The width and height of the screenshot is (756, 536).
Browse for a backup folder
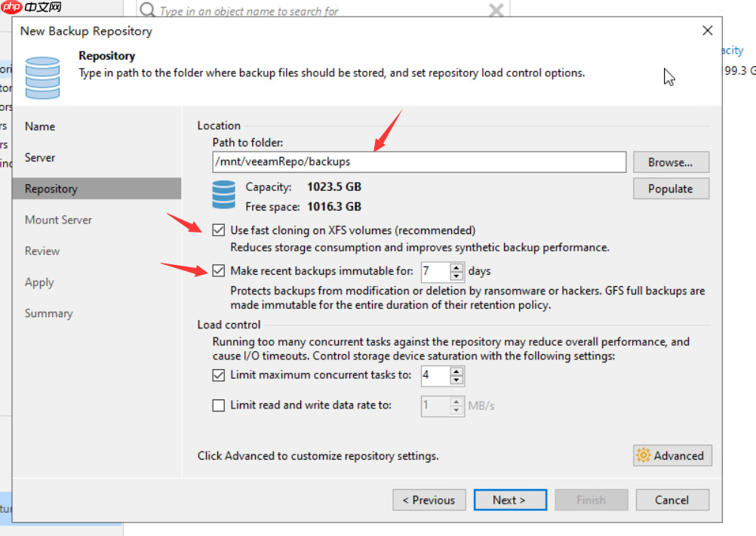tap(670, 162)
